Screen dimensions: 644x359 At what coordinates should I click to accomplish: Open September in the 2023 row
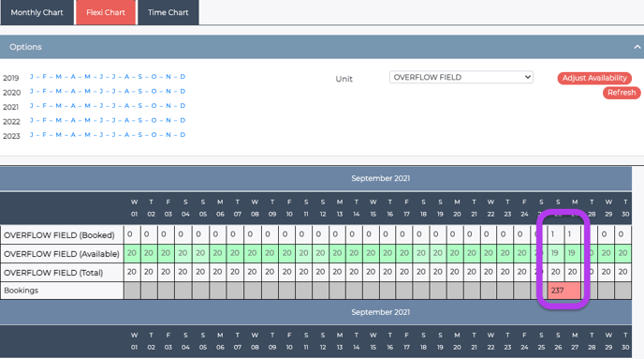pos(140,135)
